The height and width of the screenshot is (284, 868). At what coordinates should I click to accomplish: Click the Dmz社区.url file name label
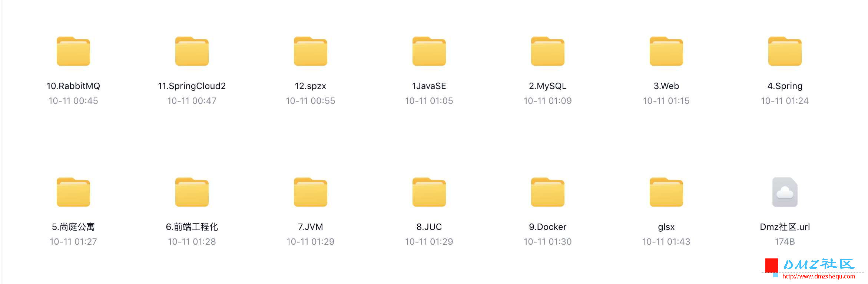pos(785,227)
